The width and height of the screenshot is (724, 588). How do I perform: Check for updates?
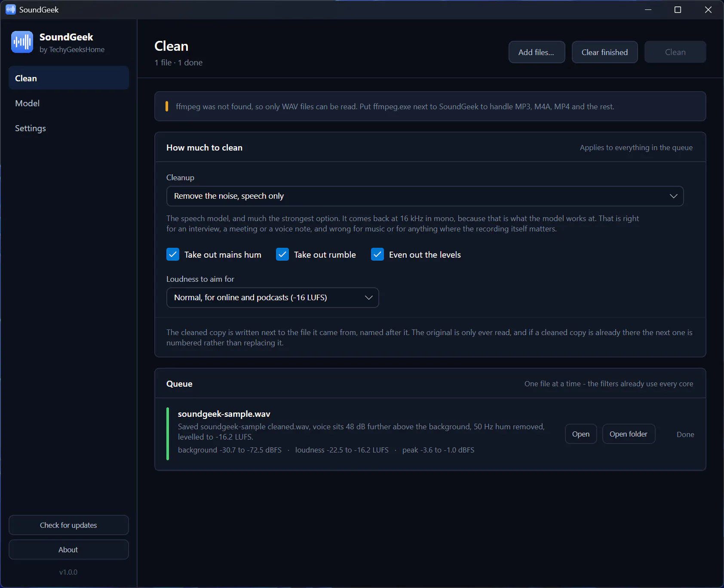tap(69, 525)
